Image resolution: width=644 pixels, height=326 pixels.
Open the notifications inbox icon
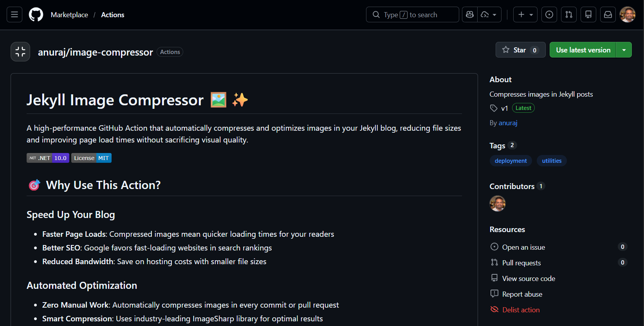pos(608,15)
